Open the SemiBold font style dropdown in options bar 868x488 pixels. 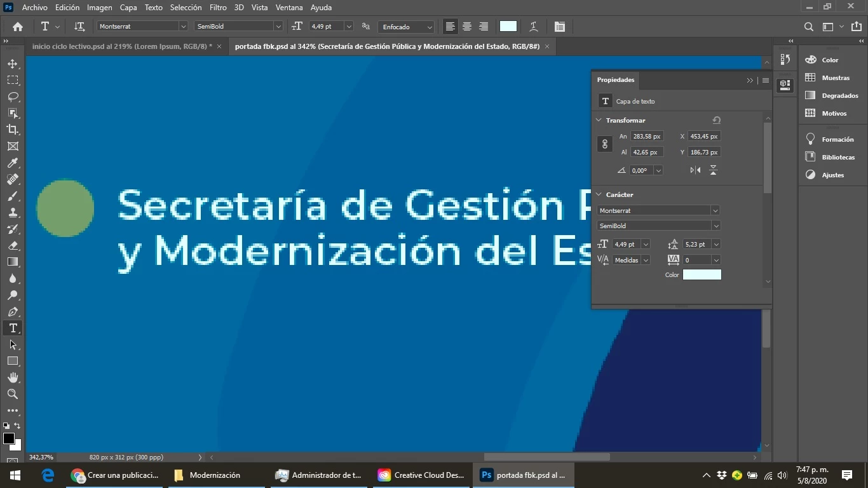coord(278,27)
